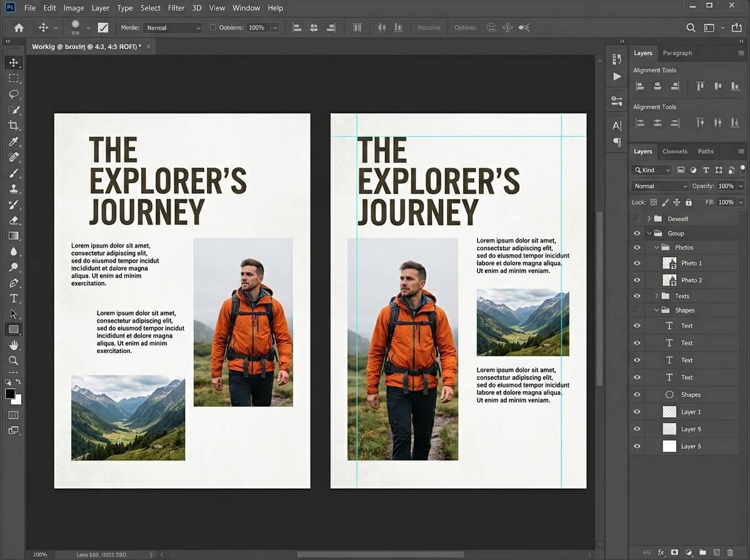
Task: Hide the Photo 1 layer
Action: point(637,263)
